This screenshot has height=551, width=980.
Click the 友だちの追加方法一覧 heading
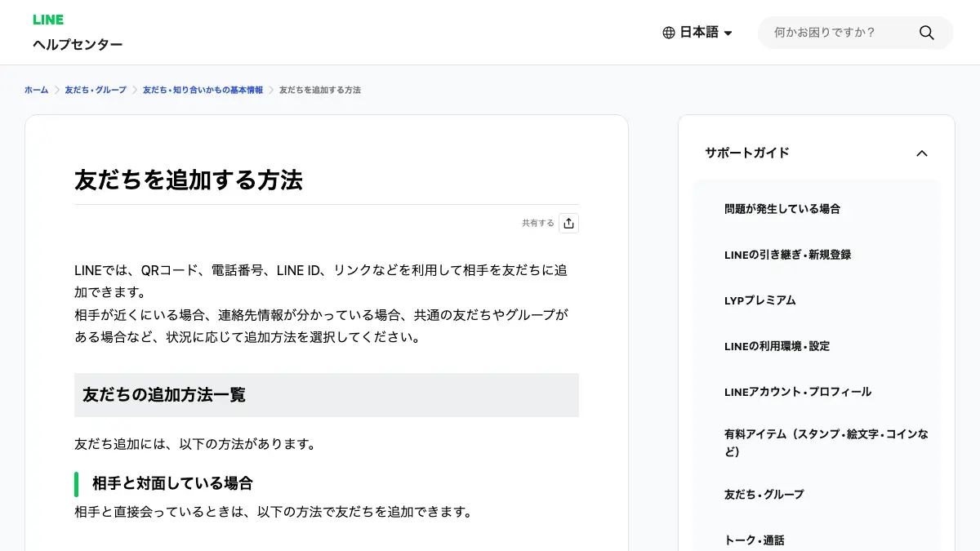point(164,395)
